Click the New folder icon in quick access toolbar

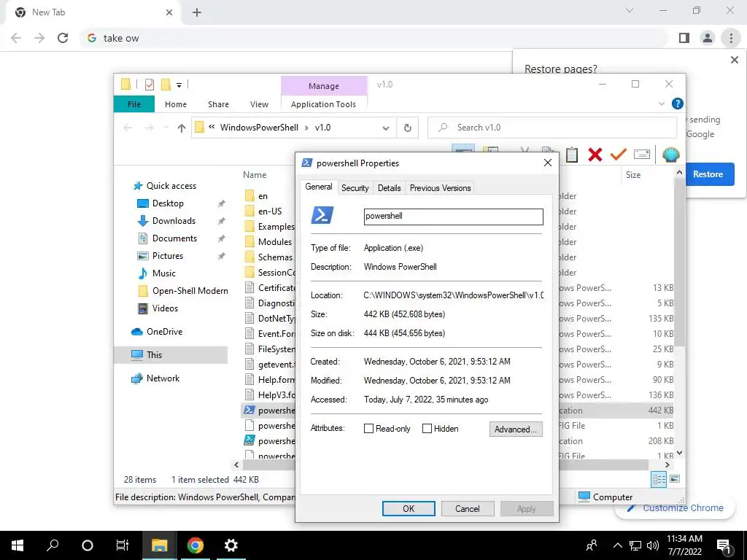click(166, 85)
